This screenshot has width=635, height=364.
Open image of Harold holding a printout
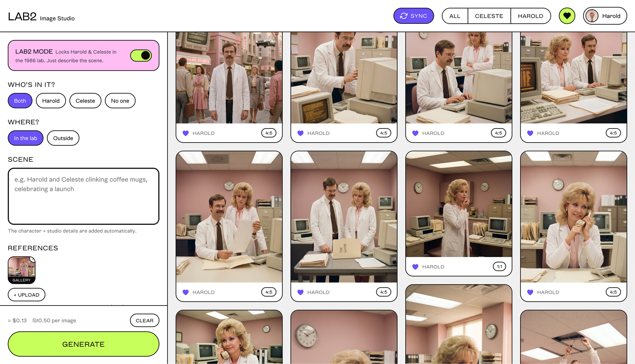[x=229, y=217]
